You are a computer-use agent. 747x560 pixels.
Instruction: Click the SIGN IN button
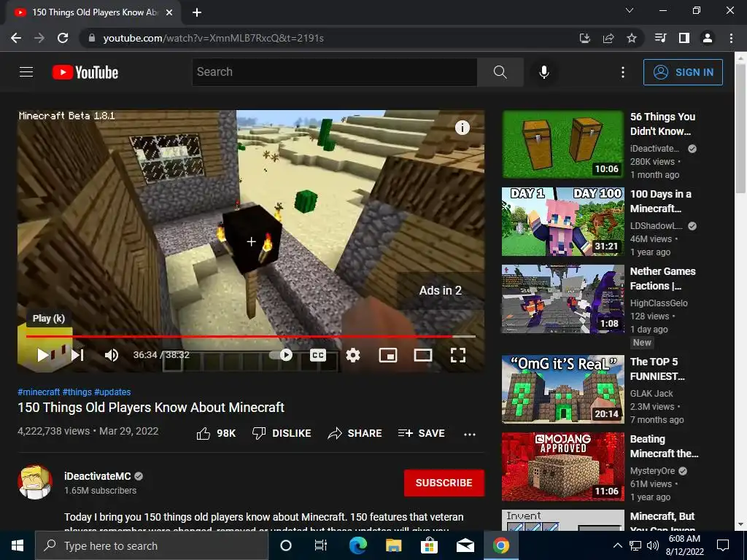[x=683, y=72]
